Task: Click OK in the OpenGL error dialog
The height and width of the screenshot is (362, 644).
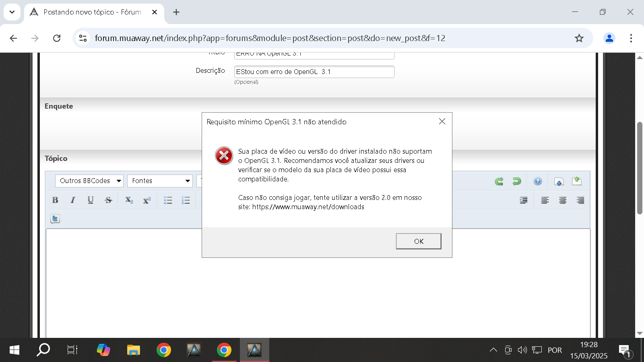Action: pyautogui.click(x=419, y=241)
